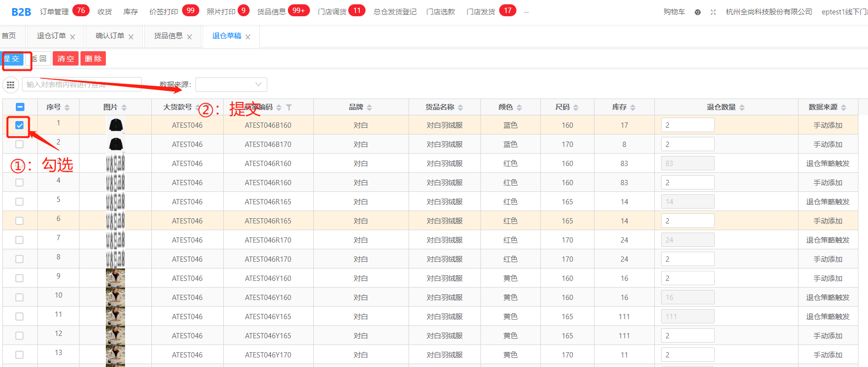
Task: Open the grid column settings icon
Action: (x=11, y=85)
